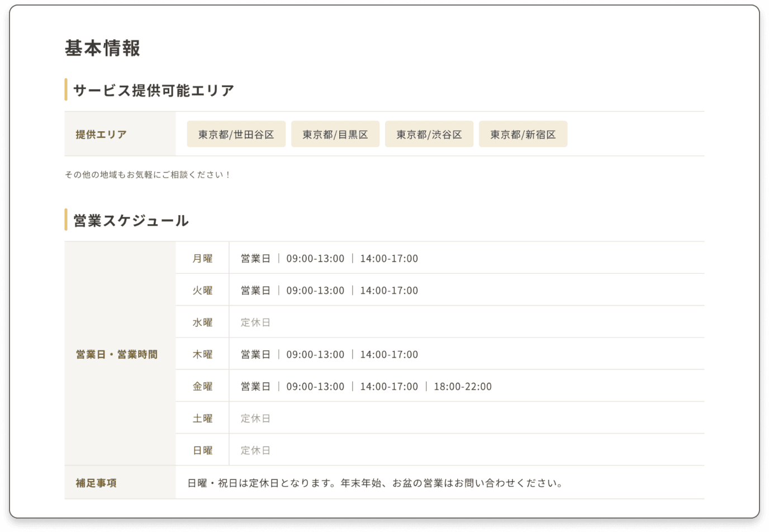This screenshot has height=532, width=769.
Task: Click the 土曜 day cell
Action: tap(202, 418)
